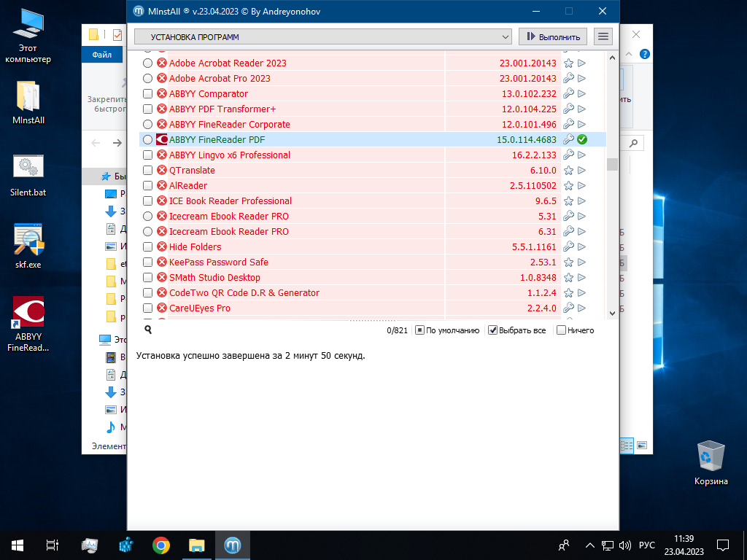Click the Explorer back navigation arrow
The width and height of the screenshot is (747, 560).
pos(96,143)
